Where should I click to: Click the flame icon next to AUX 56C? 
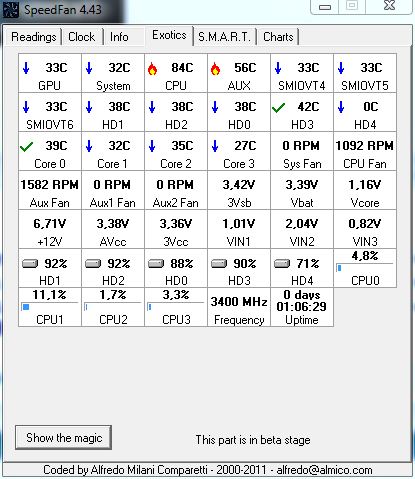(x=215, y=69)
